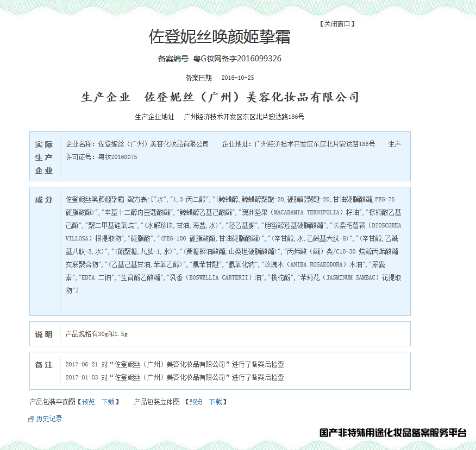
Task: Click the 实际生产企业 section label
Action: click(43, 157)
